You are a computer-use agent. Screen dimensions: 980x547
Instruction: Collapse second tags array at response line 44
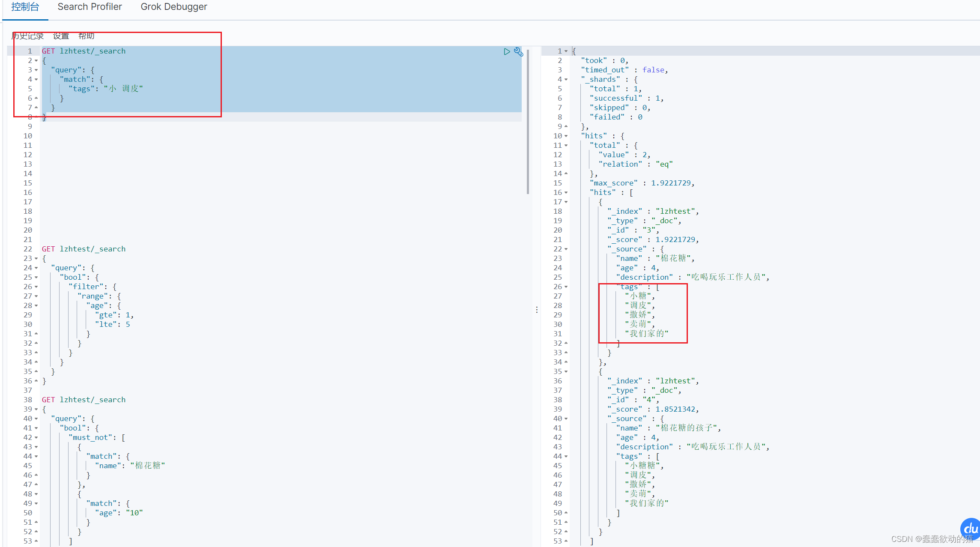(x=566, y=457)
